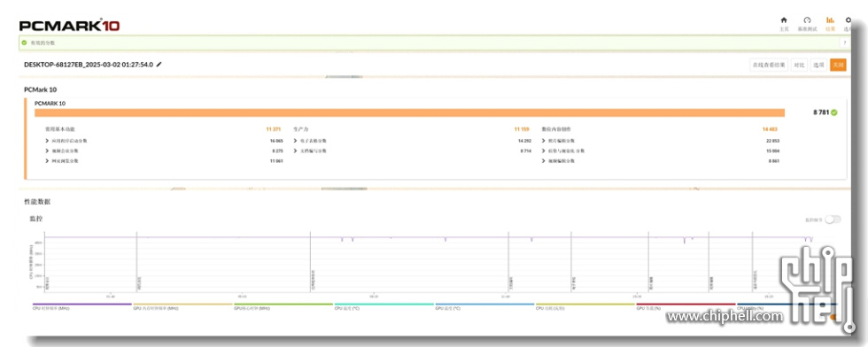Toggle the monitoring details switch
Viewport: 868px width, 347px height.
[832, 220]
